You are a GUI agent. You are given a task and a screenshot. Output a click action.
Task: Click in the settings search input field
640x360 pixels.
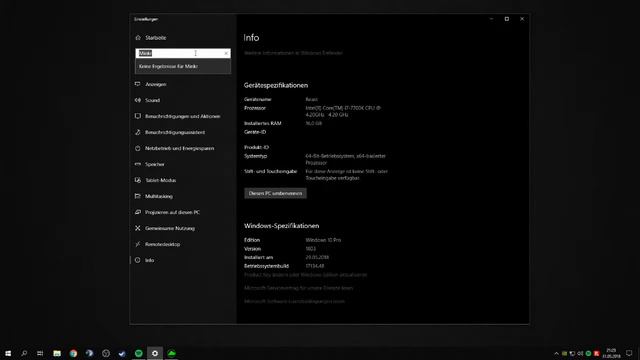[183, 53]
